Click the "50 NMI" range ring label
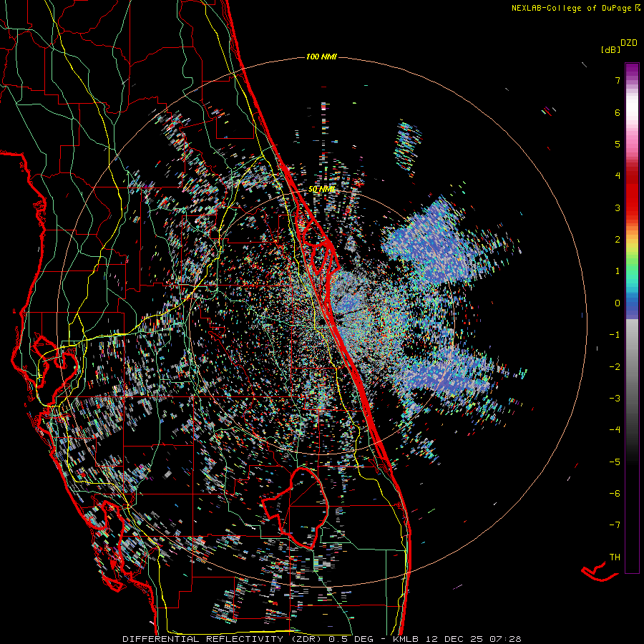This screenshot has width=644, height=644. (321, 190)
